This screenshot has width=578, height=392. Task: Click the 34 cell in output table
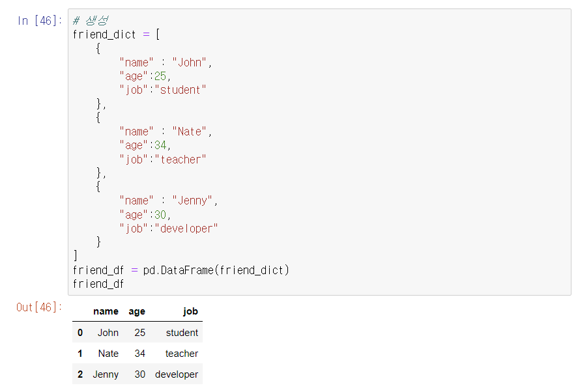tap(139, 354)
